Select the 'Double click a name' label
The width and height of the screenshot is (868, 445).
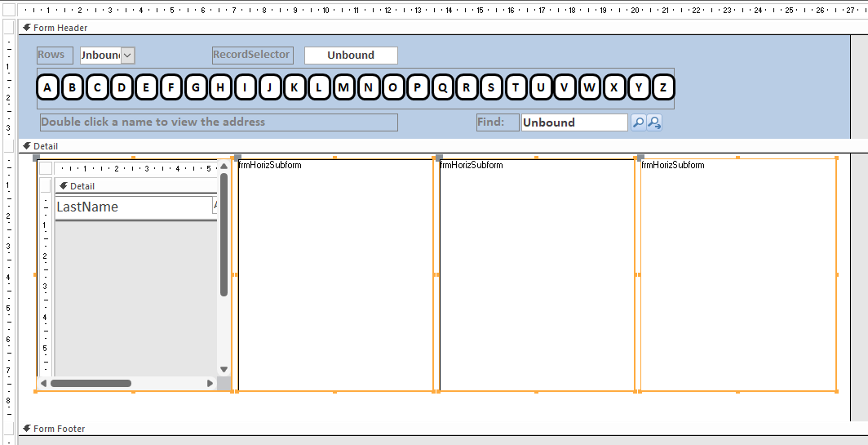tap(219, 122)
